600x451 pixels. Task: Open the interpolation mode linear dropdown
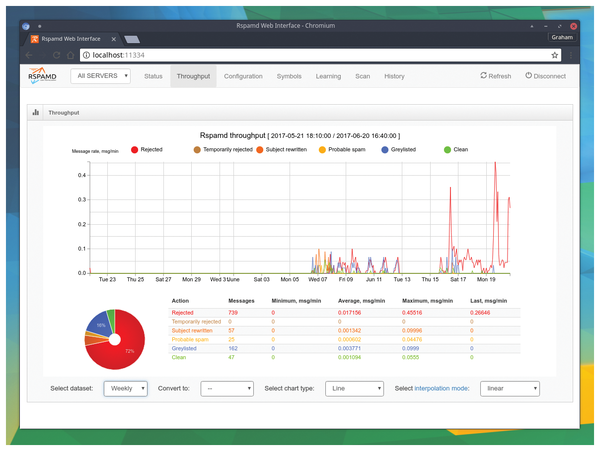[510, 389]
